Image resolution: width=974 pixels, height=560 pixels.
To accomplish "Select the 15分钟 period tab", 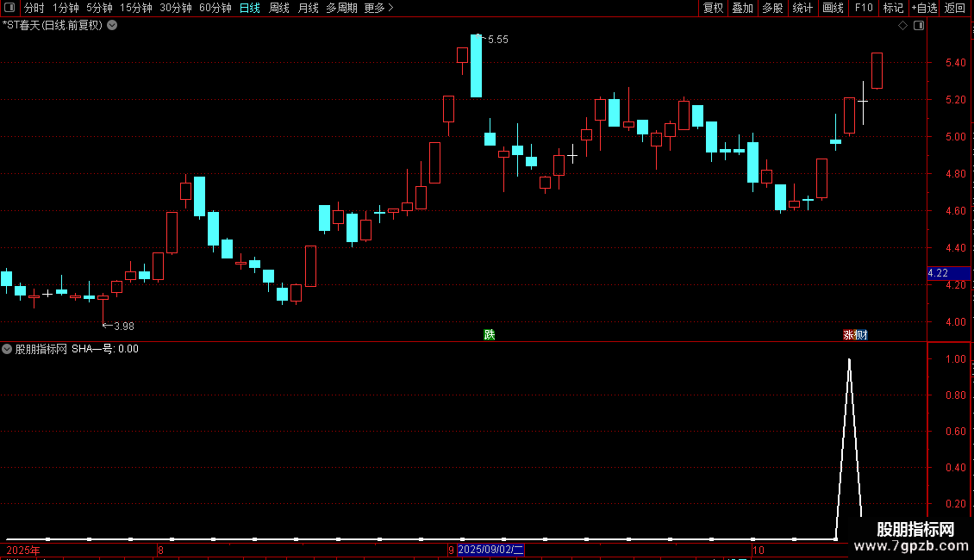I will coord(136,8).
